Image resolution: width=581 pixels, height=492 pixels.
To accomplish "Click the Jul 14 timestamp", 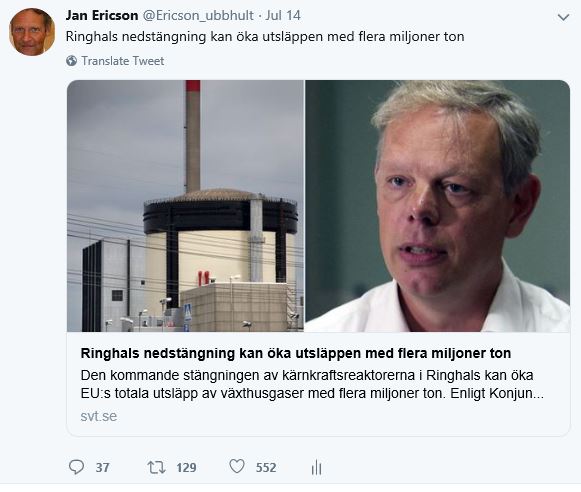I will click(283, 16).
